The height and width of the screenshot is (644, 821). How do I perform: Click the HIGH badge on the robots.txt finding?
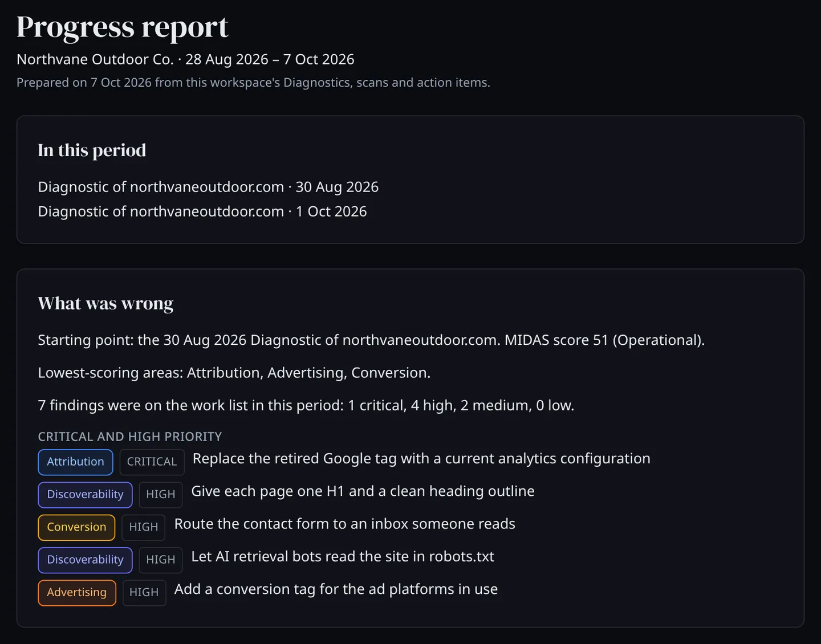(x=161, y=560)
